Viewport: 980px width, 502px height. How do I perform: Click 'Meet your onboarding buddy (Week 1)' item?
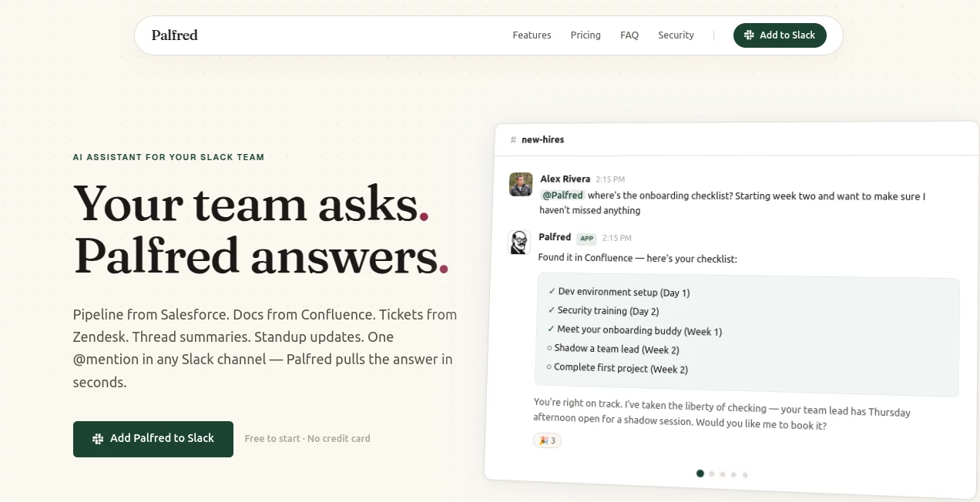635,330
